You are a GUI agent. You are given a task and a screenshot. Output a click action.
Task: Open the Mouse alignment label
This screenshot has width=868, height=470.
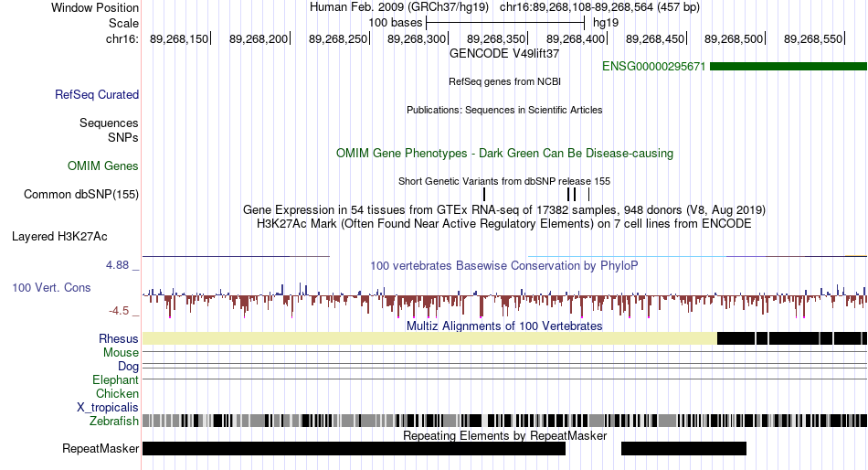coord(121,353)
